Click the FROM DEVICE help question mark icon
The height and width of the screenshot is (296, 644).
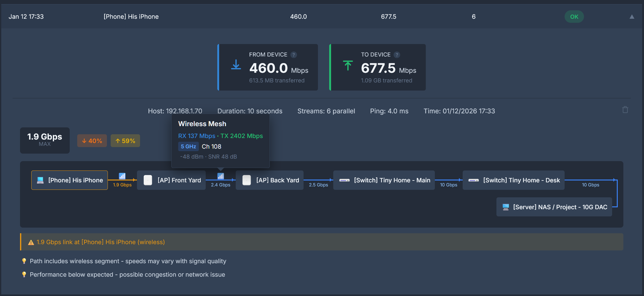294,55
